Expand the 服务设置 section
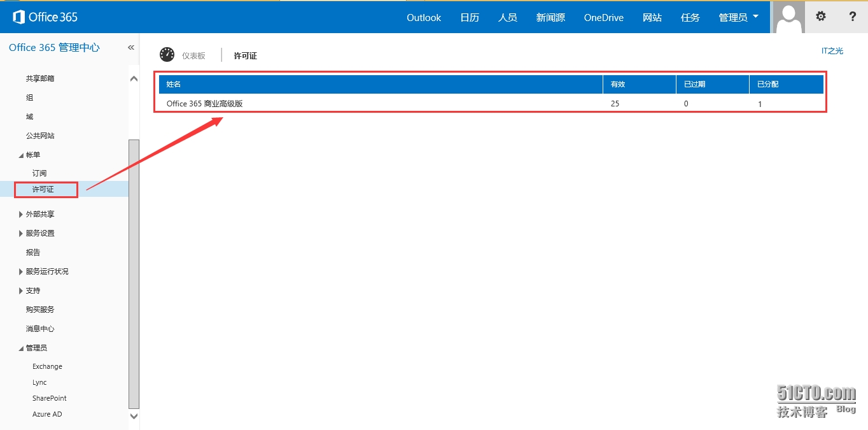Viewport: 868px width, 430px height. 21,234
